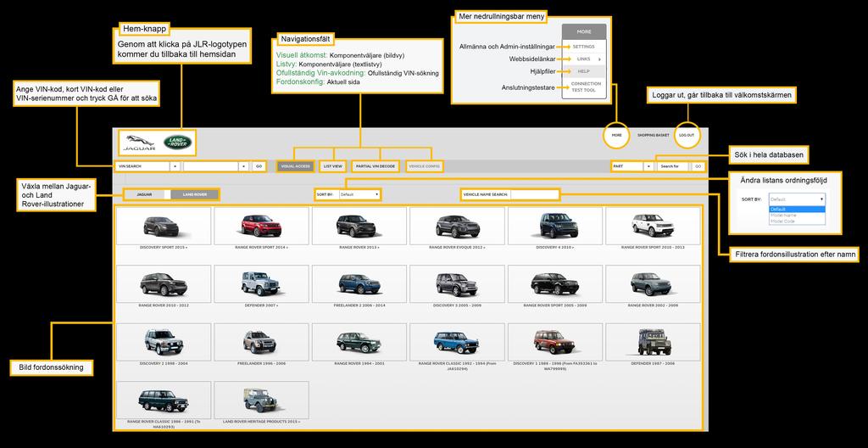Open the VIN SEARCH type dropdown
This screenshot has height=448, width=868.
pyautogui.click(x=147, y=165)
